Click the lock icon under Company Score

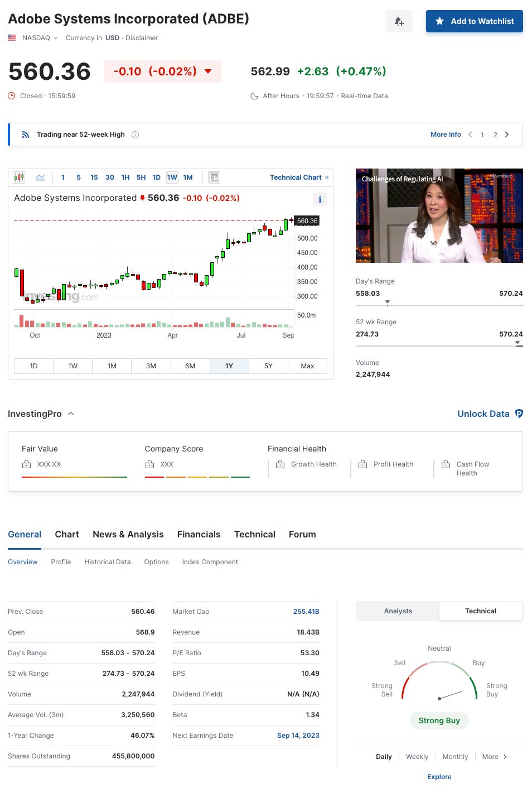pos(149,464)
